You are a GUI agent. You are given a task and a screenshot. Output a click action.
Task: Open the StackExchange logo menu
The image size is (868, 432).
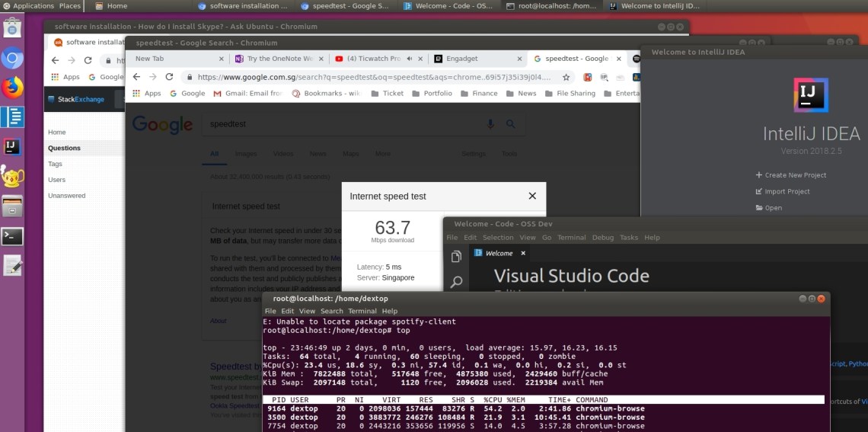76,100
